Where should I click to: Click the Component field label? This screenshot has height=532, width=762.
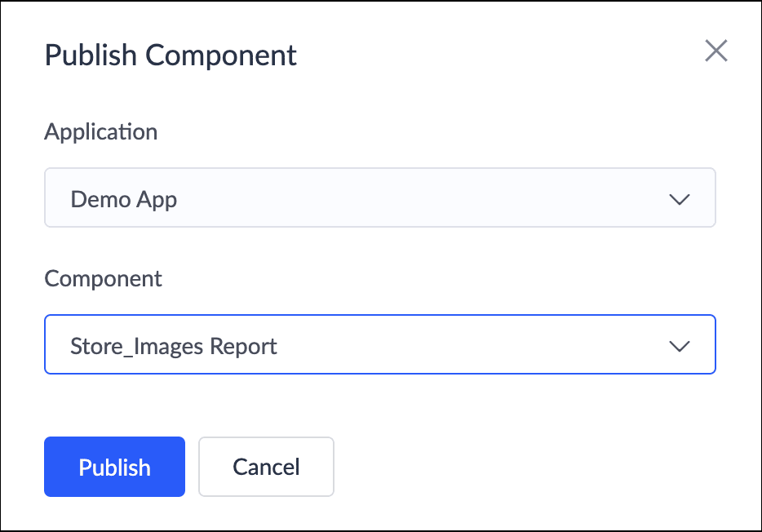[x=104, y=278]
